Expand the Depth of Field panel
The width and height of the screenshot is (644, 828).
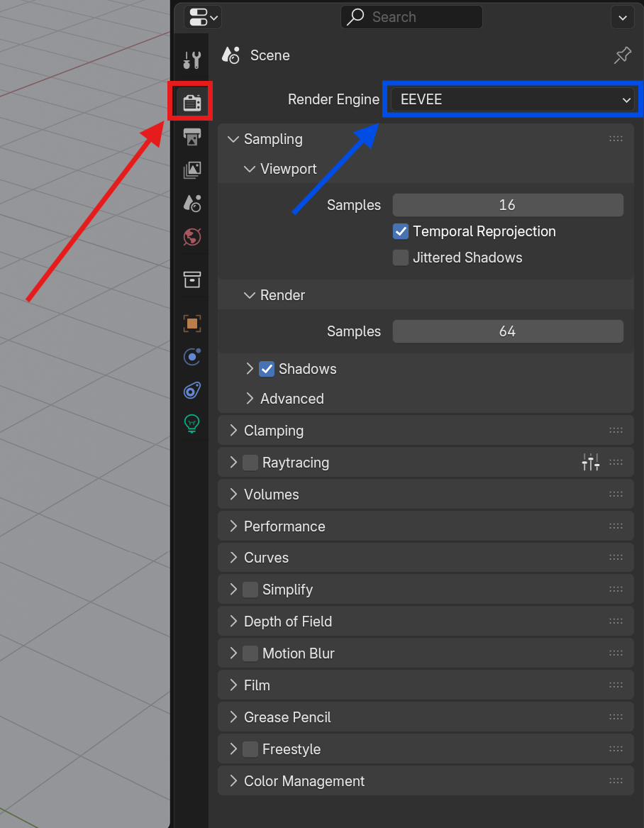(233, 622)
